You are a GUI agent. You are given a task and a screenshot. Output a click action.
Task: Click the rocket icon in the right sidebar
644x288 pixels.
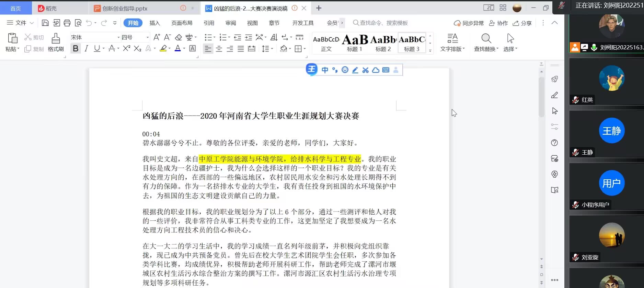[554, 79]
